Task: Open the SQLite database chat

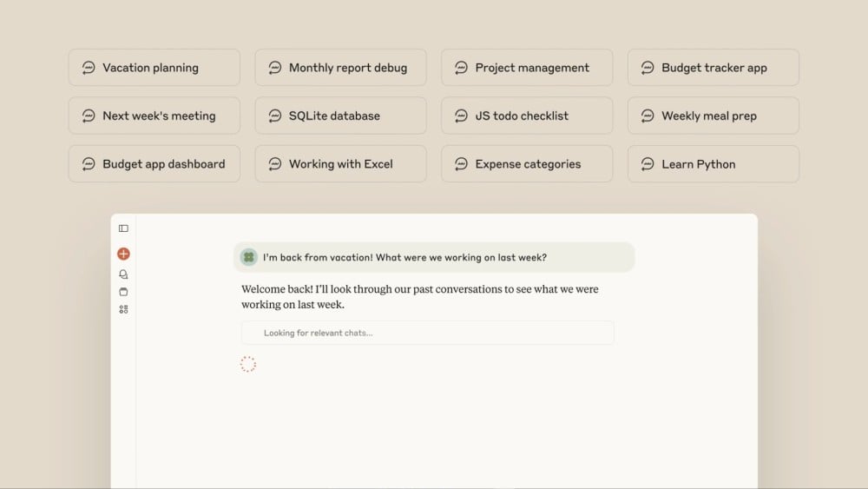Action: coord(340,116)
